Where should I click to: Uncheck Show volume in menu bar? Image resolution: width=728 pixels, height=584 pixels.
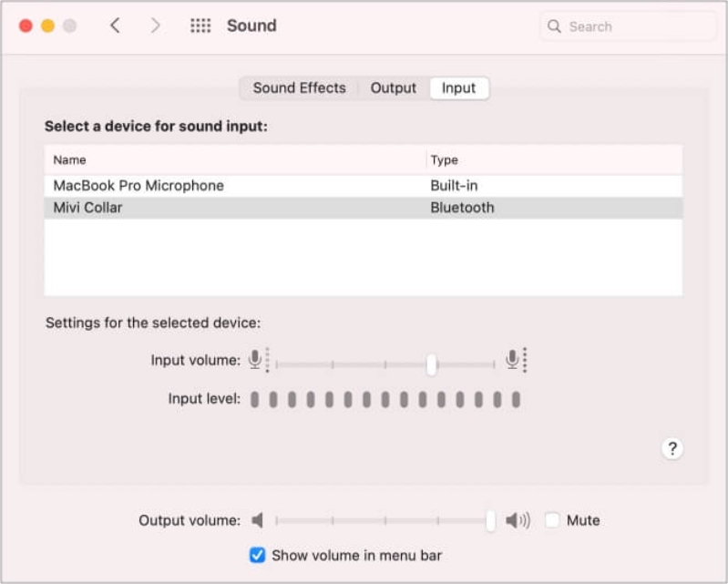click(x=257, y=555)
